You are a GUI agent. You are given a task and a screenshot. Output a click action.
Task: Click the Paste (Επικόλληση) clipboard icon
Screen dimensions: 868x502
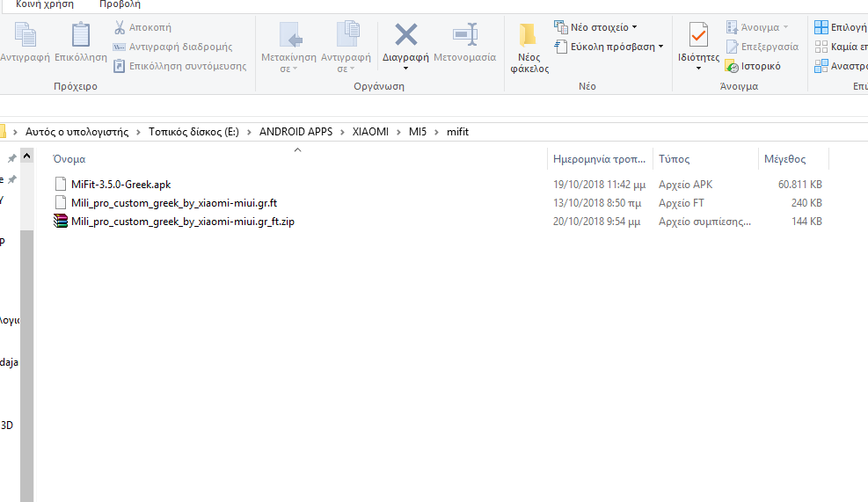tap(81, 36)
